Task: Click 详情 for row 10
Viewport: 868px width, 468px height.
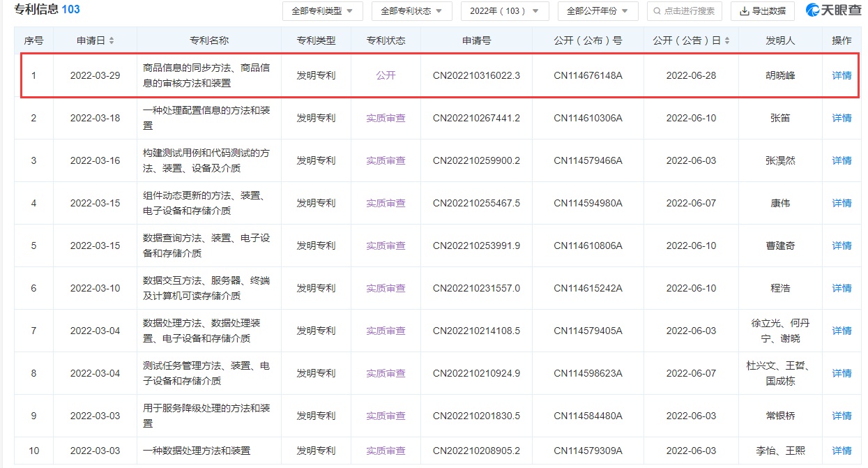Action: [842, 451]
